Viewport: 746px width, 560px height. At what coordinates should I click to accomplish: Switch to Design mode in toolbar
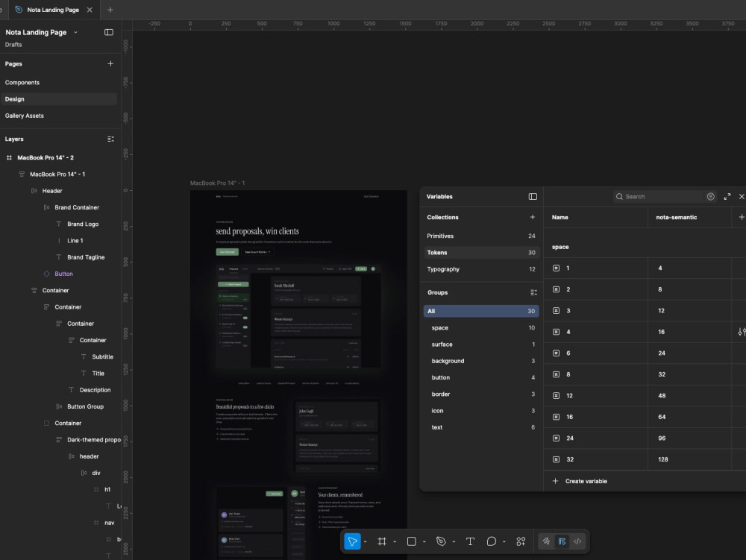pyautogui.click(x=562, y=541)
